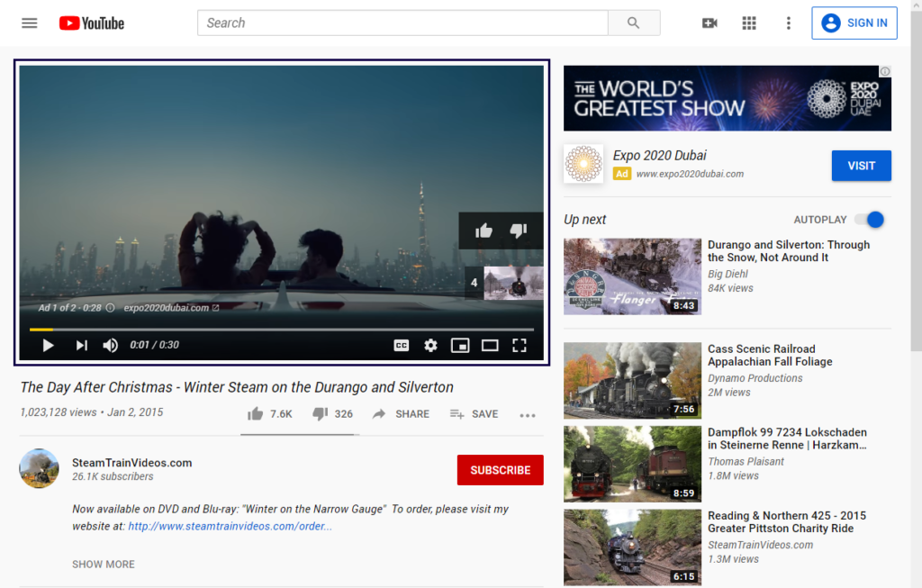Screen dimensions: 922x588
Task: Toggle the Autoplay switch
Action: tap(870, 220)
